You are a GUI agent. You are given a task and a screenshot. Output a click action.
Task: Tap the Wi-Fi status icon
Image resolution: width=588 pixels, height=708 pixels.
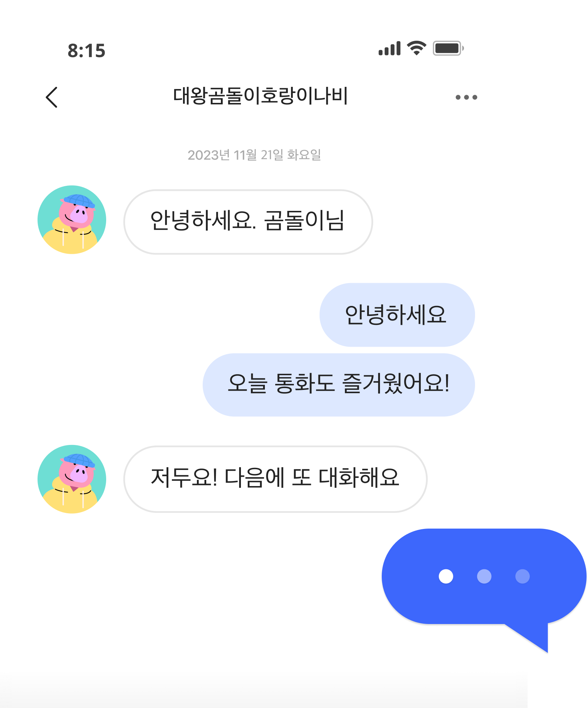(x=416, y=48)
